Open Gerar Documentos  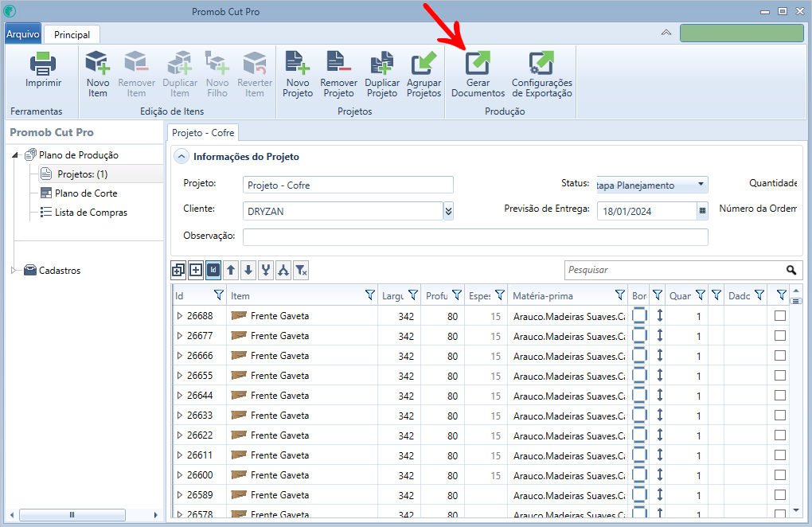[478, 74]
